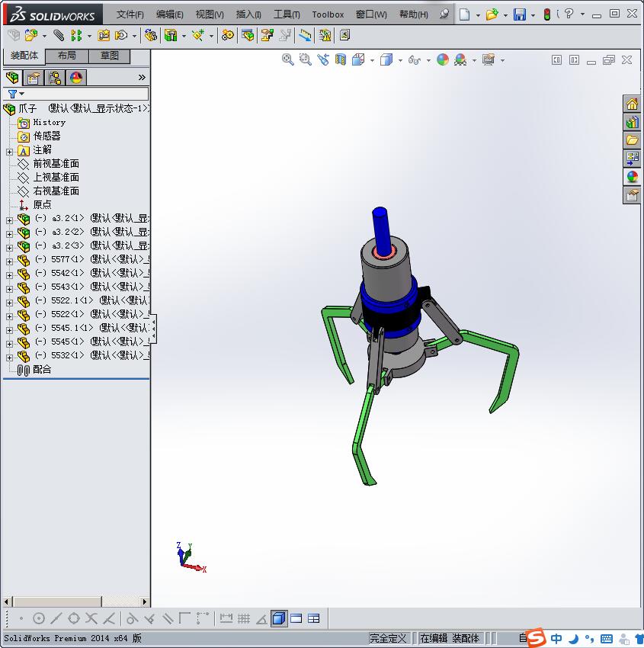Click the Assembly Features icon
644x648 pixels.
click(171, 36)
